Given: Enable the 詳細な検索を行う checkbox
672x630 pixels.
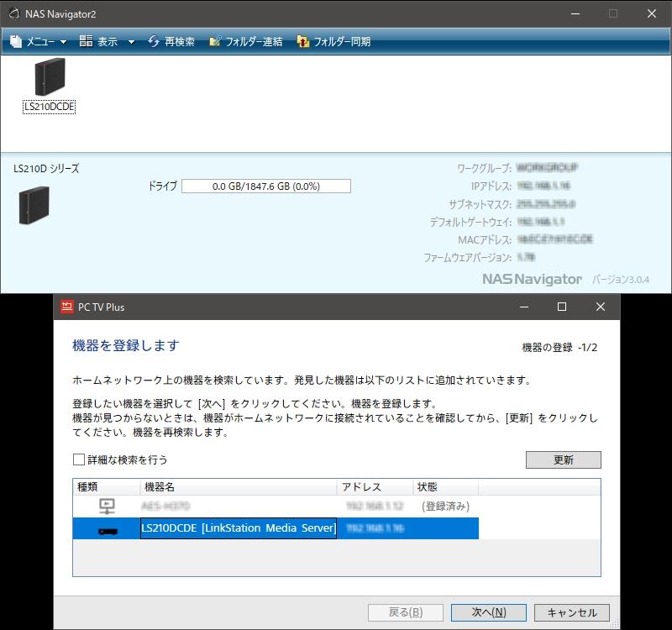Looking at the screenshot, I should [79, 459].
